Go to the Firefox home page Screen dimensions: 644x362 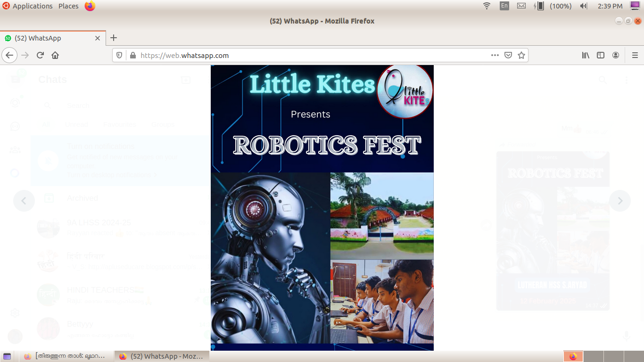(55, 55)
